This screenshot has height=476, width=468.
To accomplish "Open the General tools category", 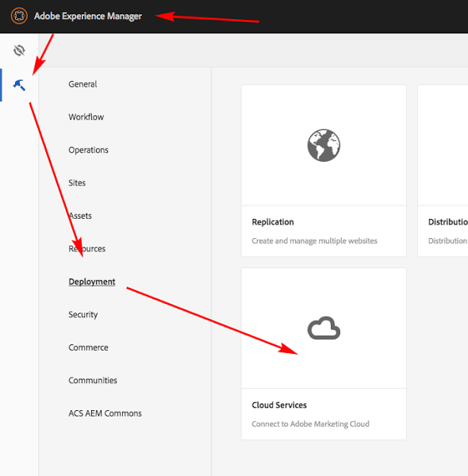I will point(82,84).
